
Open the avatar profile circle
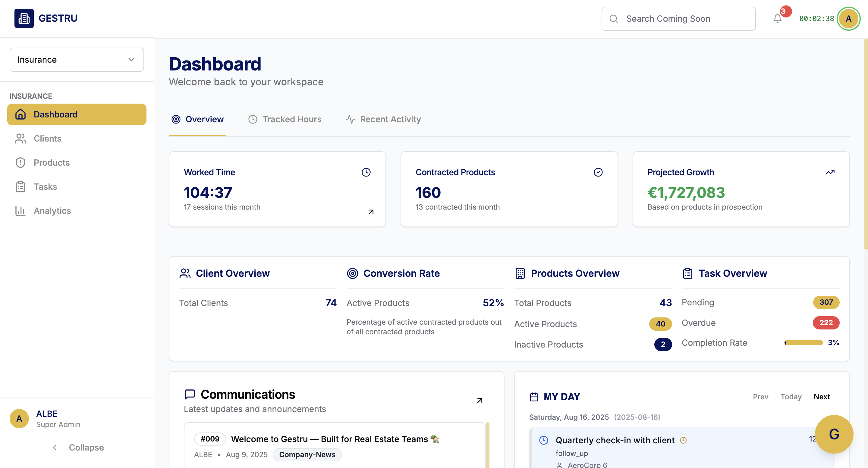click(x=848, y=18)
